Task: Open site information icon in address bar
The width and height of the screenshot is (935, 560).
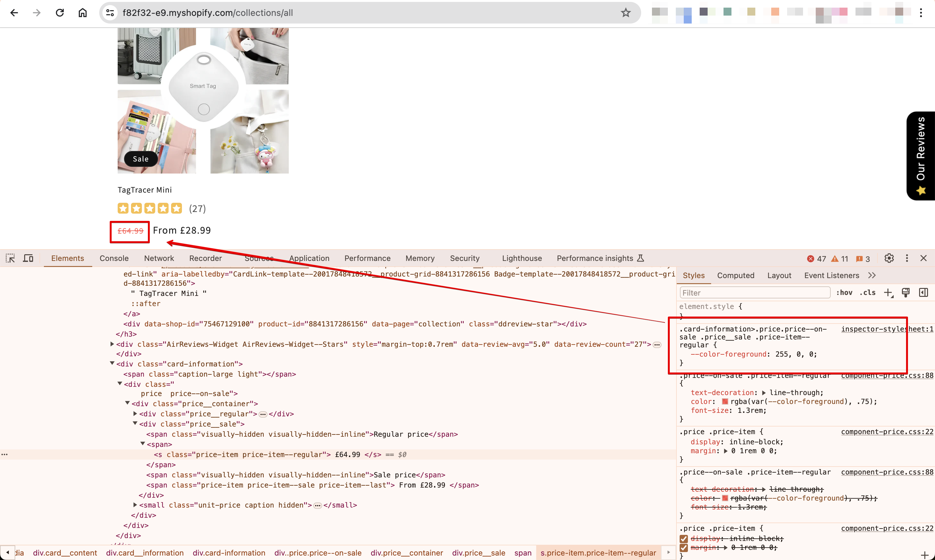Action: point(110,13)
